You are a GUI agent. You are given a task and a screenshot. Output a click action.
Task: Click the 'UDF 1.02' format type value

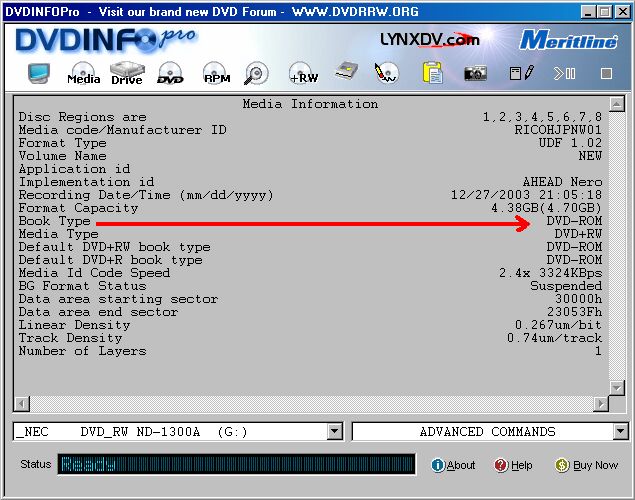[x=570, y=143]
